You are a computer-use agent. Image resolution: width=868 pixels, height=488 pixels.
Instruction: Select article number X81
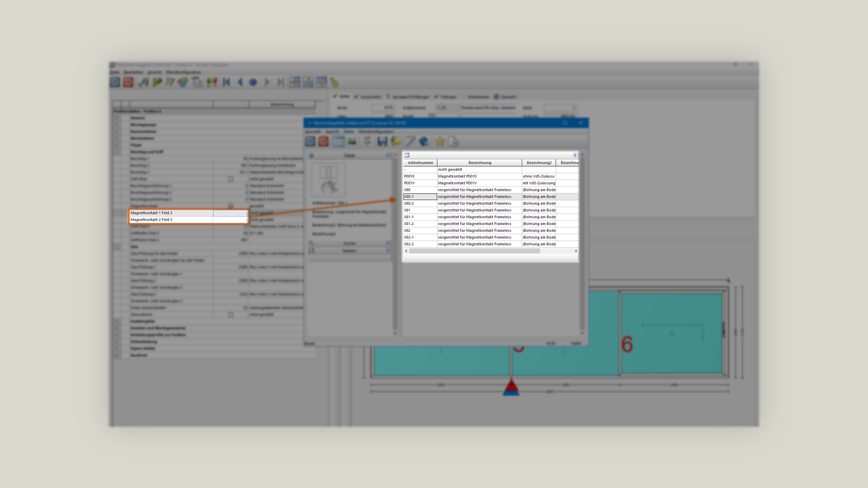coord(420,210)
